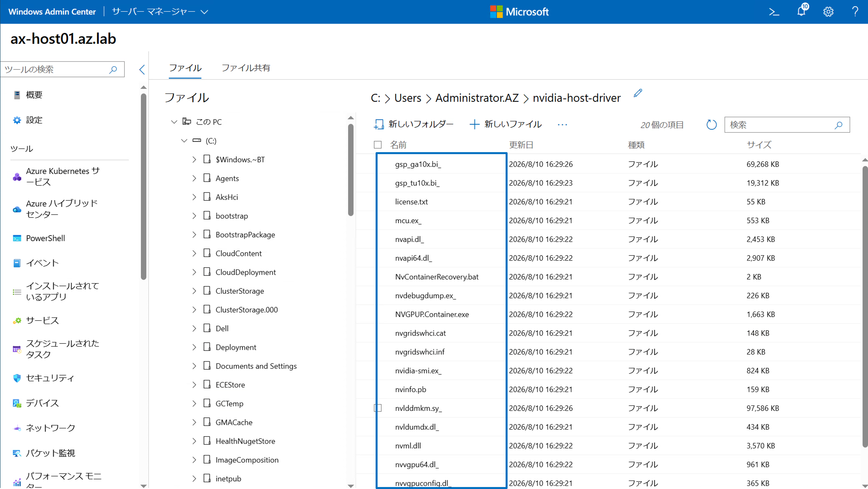This screenshot has height=489, width=868.
Task: Click the magnifier in the file search box
Action: (839, 125)
